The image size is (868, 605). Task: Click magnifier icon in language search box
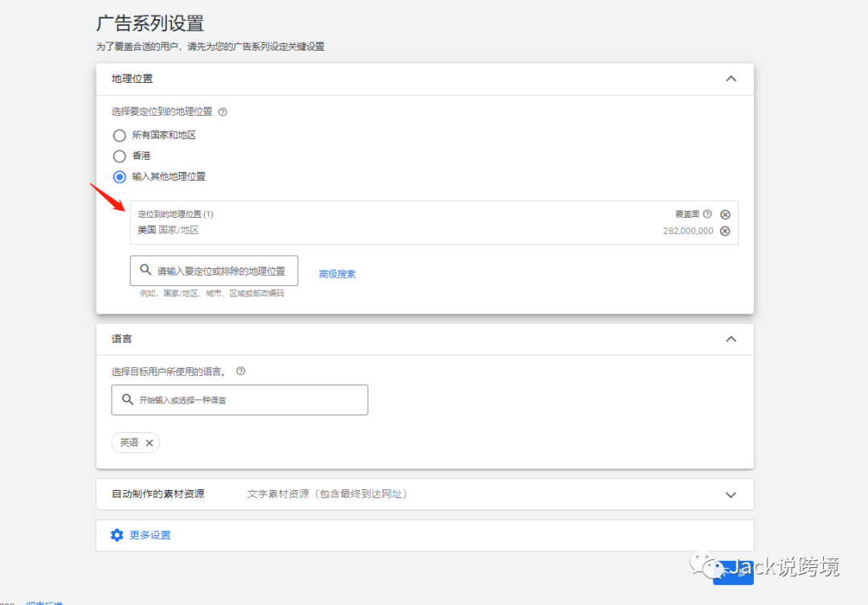click(127, 399)
